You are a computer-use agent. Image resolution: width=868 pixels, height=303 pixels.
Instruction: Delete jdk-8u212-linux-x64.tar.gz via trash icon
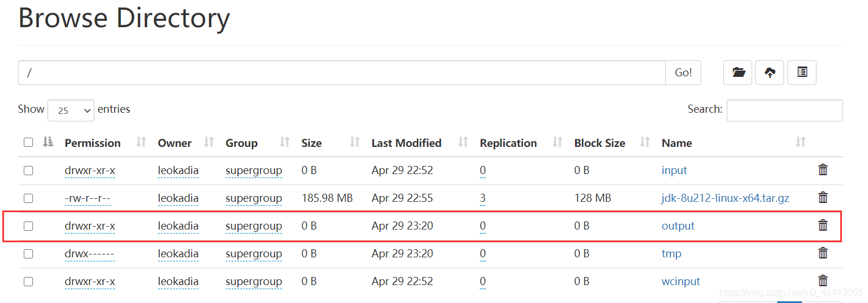pos(823,198)
